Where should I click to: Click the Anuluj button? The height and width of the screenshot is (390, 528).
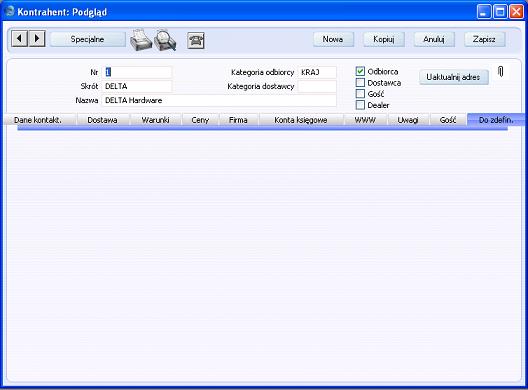tap(434, 39)
